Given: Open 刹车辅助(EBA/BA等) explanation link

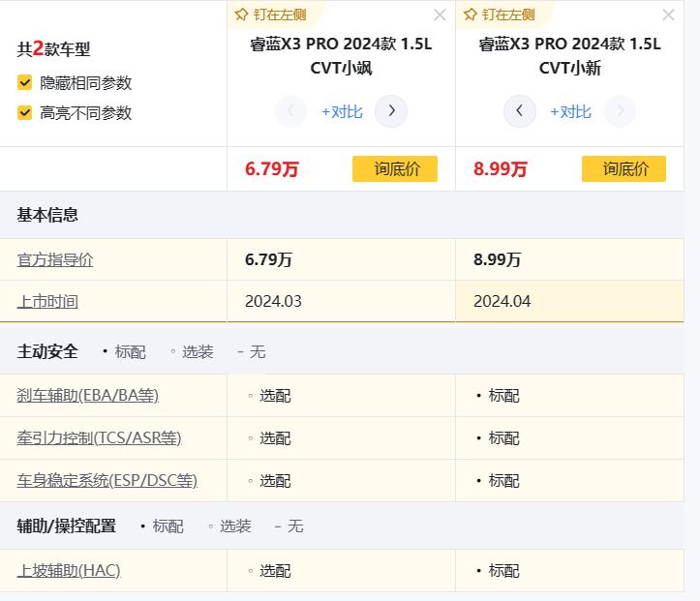Looking at the screenshot, I should click(x=87, y=395).
